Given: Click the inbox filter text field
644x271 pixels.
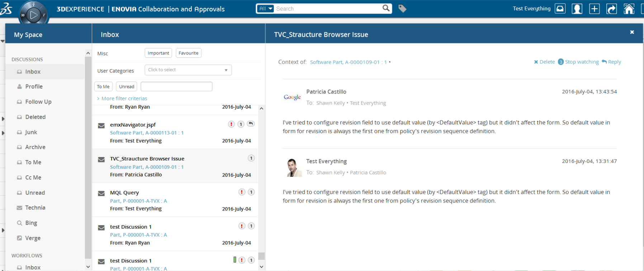Looking at the screenshot, I should click(x=176, y=87).
